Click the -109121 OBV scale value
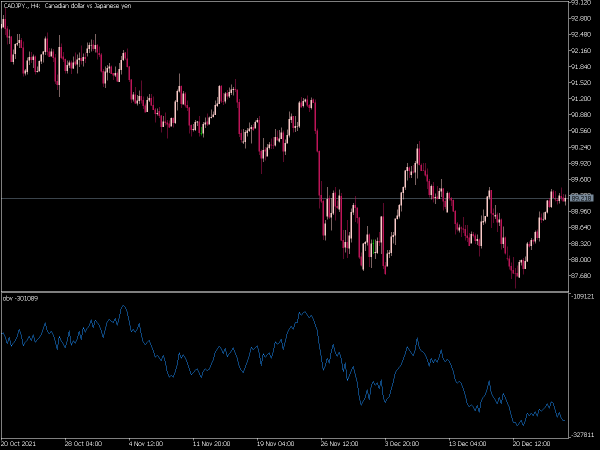600x450 pixels. click(x=582, y=298)
